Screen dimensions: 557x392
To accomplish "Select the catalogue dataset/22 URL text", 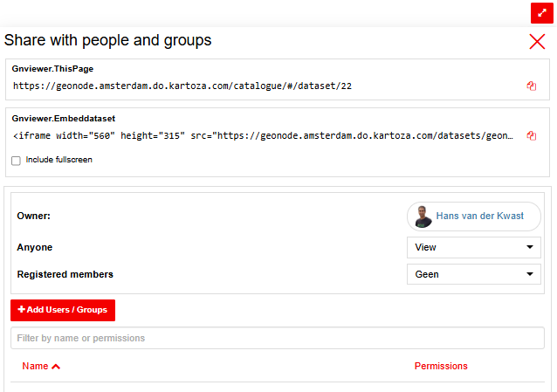I will tap(182, 86).
